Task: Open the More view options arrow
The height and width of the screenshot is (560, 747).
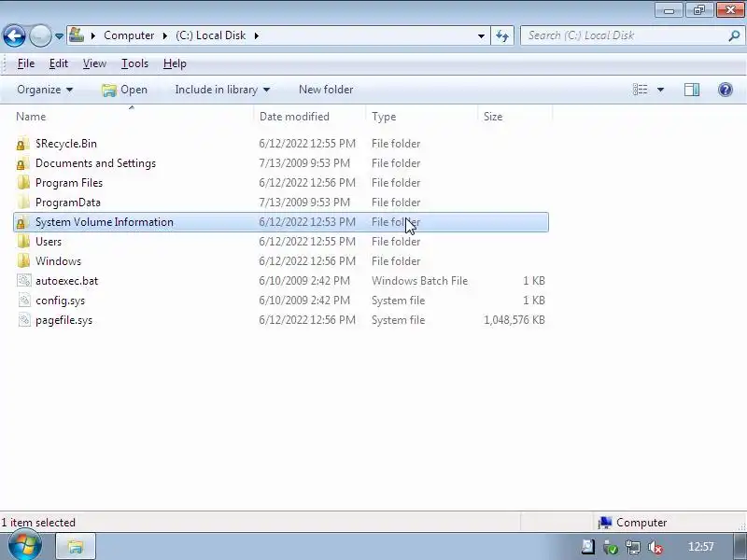Action: [x=661, y=90]
